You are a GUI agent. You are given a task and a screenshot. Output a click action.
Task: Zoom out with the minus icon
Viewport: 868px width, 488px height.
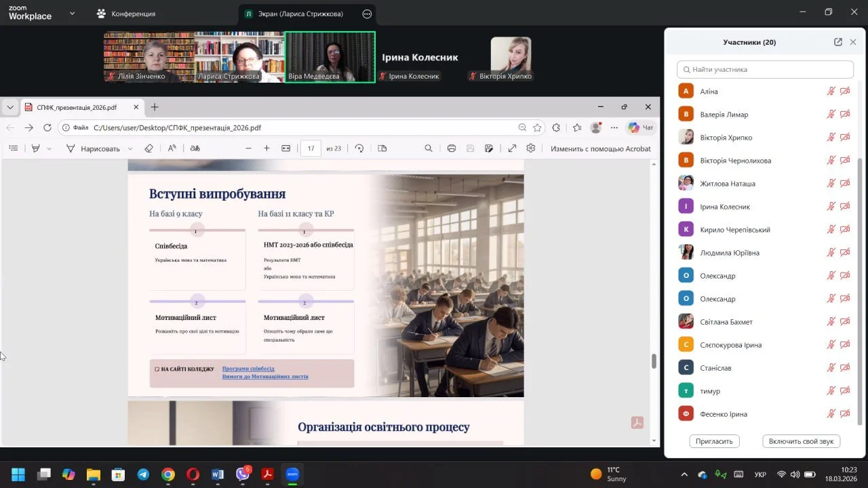tap(248, 148)
